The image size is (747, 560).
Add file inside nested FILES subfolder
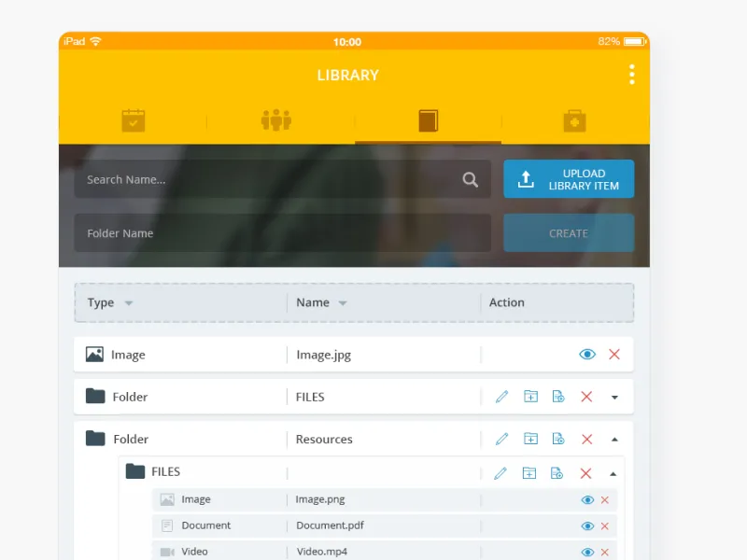click(557, 473)
